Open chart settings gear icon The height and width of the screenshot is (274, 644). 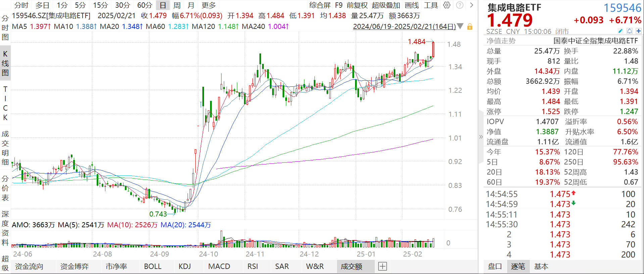point(447,5)
